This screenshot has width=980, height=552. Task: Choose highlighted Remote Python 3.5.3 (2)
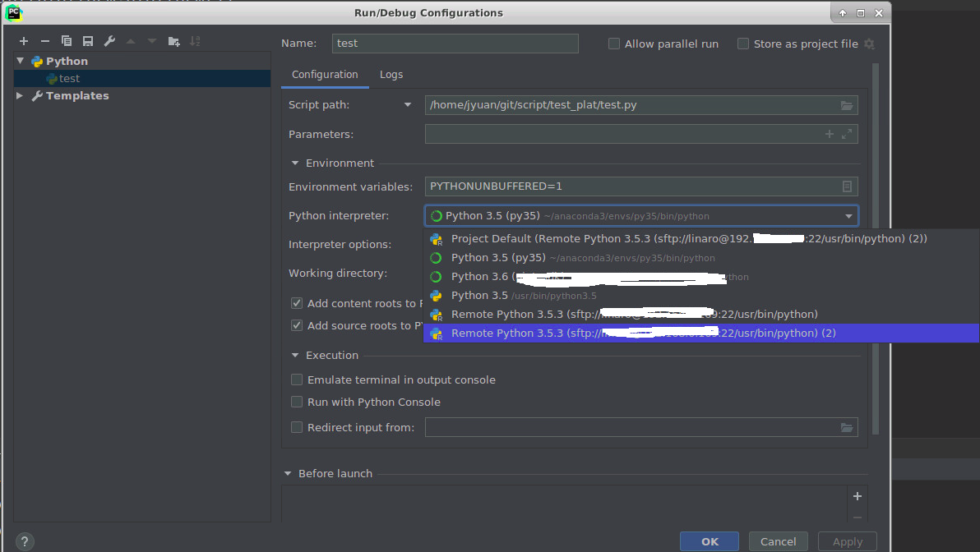pyautogui.click(x=701, y=333)
